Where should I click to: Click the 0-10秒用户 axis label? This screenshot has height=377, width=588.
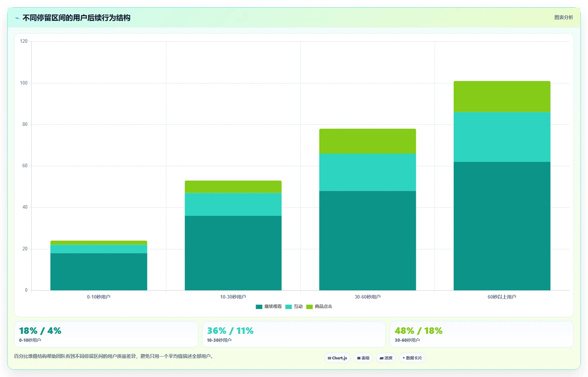[x=99, y=297]
